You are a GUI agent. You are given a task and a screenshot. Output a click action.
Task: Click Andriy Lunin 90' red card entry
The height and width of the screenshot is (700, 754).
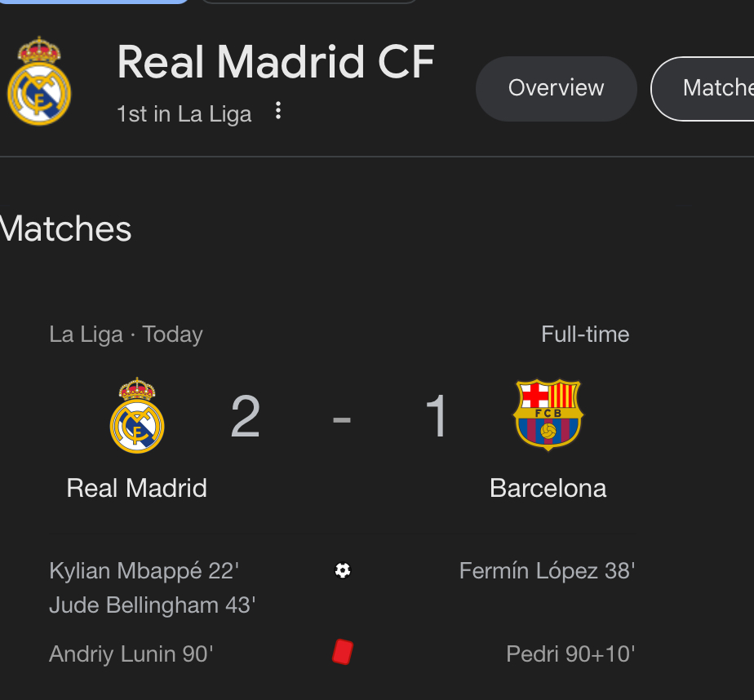[x=131, y=654]
